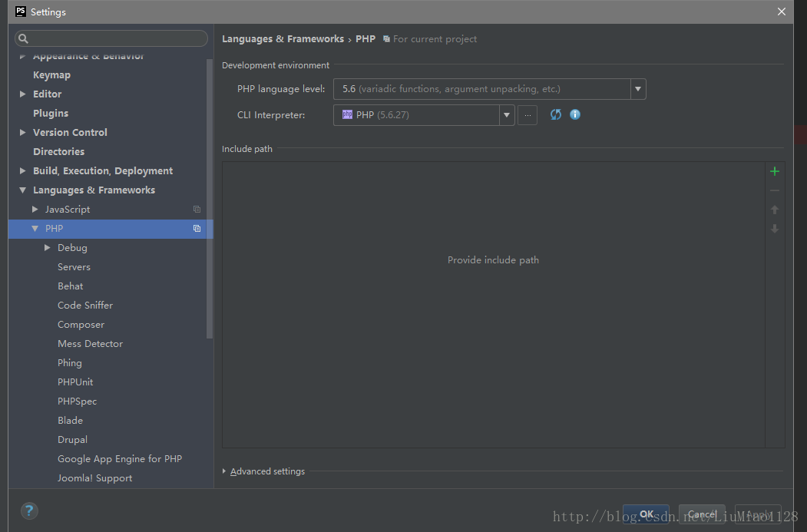Expand the Version Control node arrow
Viewport: 807px width, 532px height.
pyautogui.click(x=22, y=132)
